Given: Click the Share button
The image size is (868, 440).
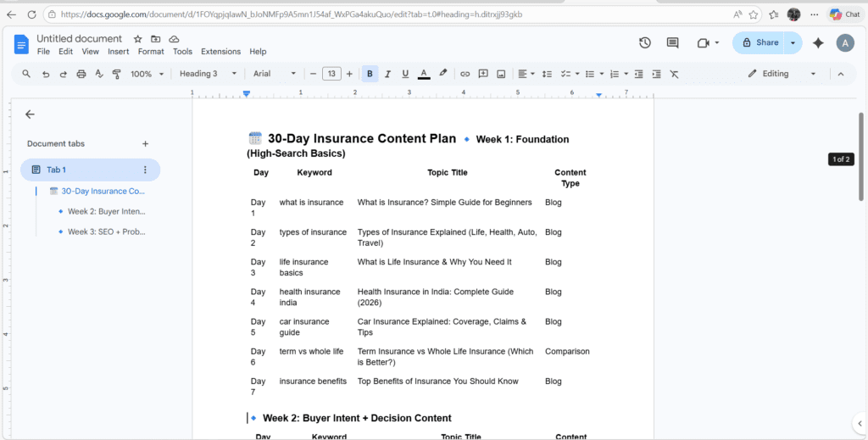Looking at the screenshot, I should tap(759, 42).
